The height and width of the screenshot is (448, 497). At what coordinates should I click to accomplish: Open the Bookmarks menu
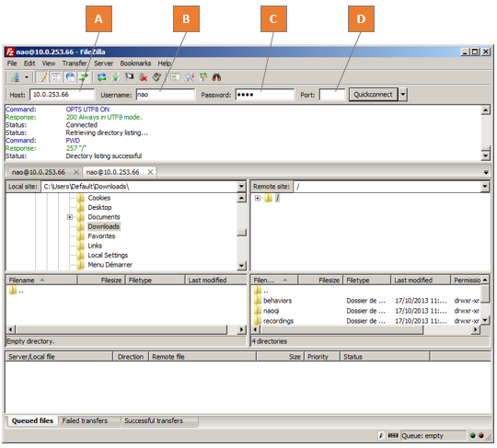click(x=135, y=63)
